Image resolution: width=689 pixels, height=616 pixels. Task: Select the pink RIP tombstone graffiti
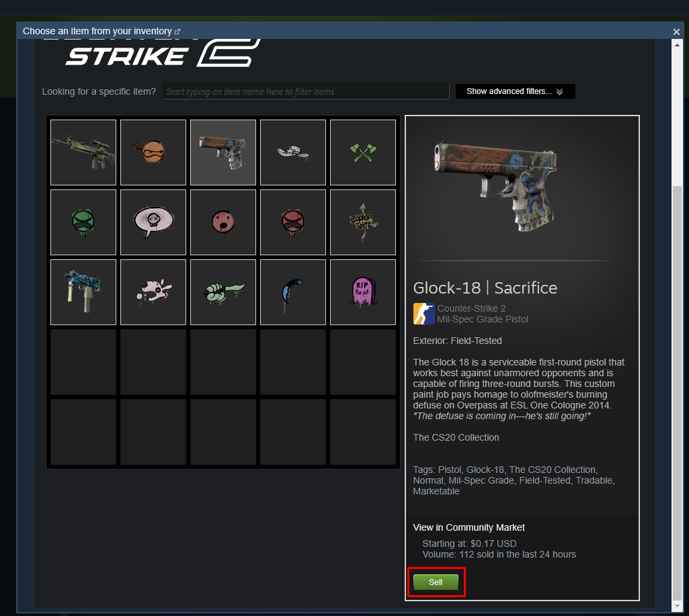click(x=362, y=292)
